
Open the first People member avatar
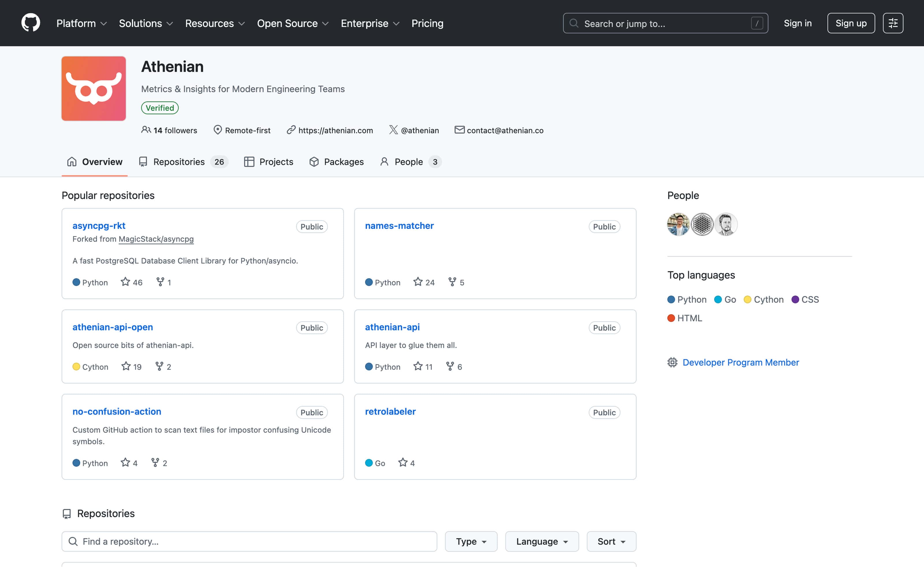point(678,224)
